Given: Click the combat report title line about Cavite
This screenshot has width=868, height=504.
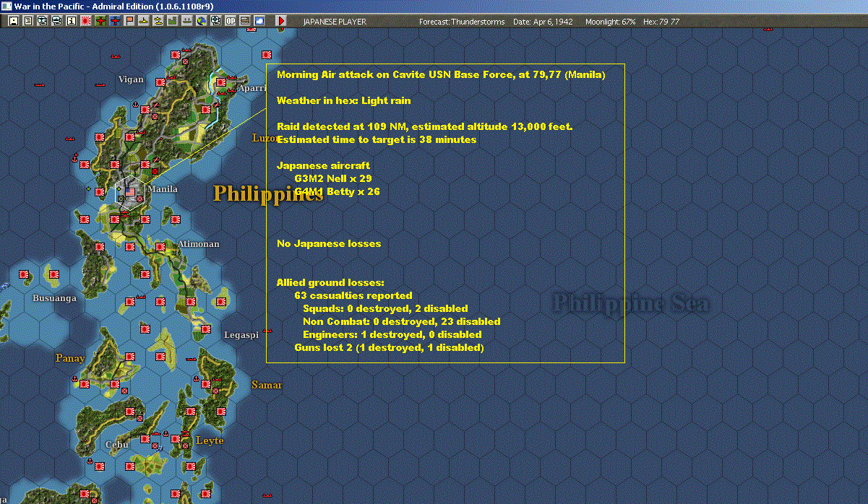Looking at the screenshot, I should coord(441,74).
